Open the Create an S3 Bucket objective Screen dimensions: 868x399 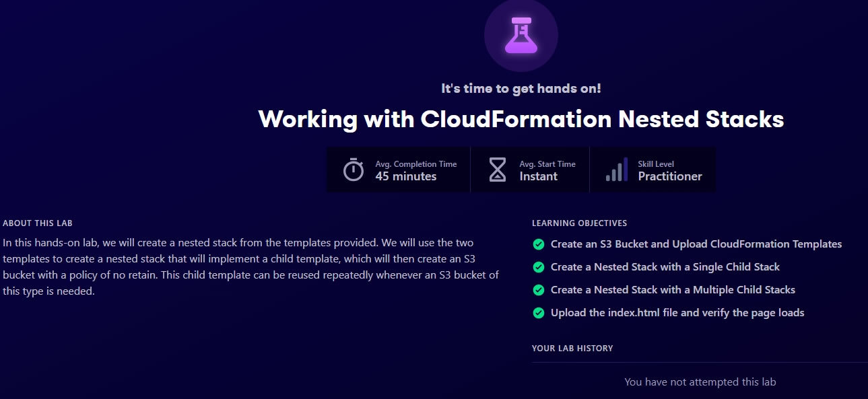click(x=696, y=244)
